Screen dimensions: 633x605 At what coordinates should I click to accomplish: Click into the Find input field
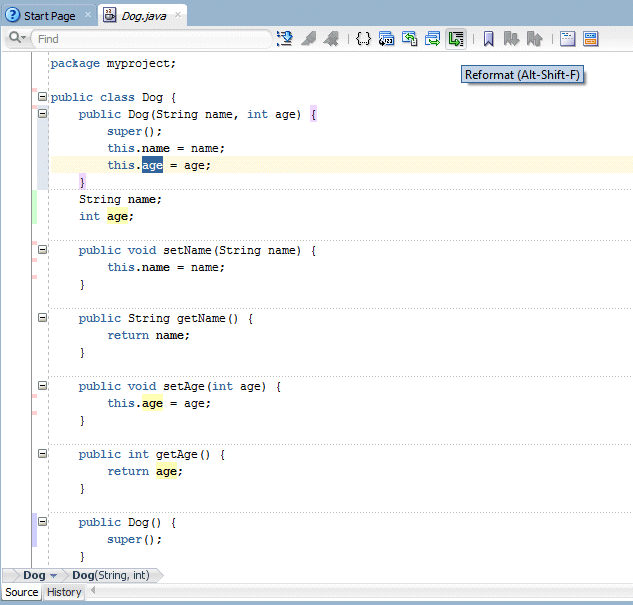153,39
